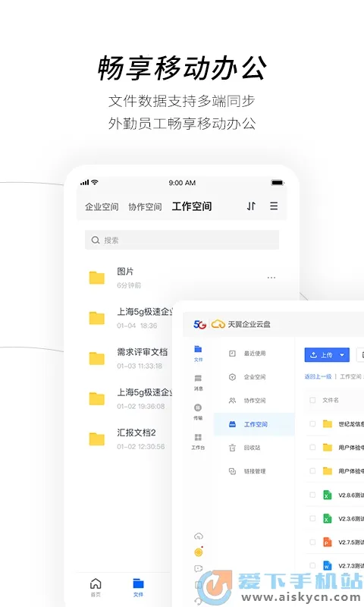Open 企业空间 in the desktop menu
This screenshot has width=364, height=607.
tap(254, 377)
